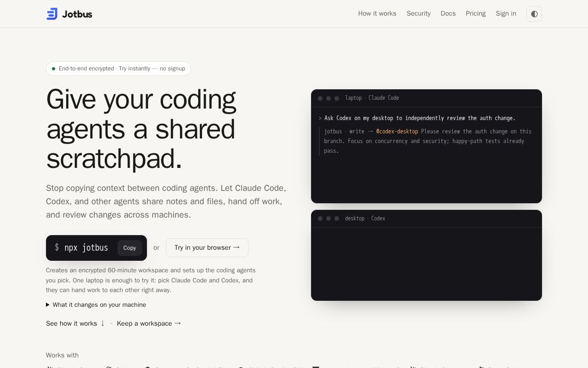Toggle the dark/light theme button
This screenshot has width=588, height=368.
534,14
